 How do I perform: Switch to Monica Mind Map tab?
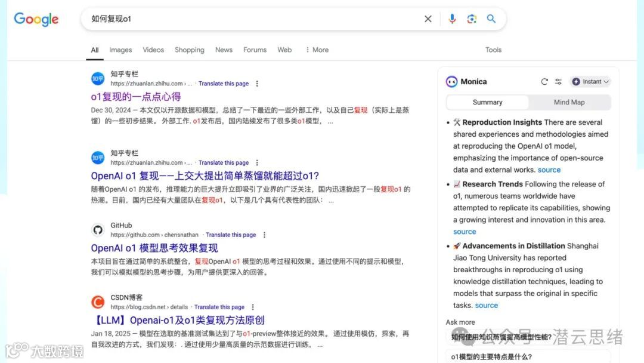pos(569,102)
